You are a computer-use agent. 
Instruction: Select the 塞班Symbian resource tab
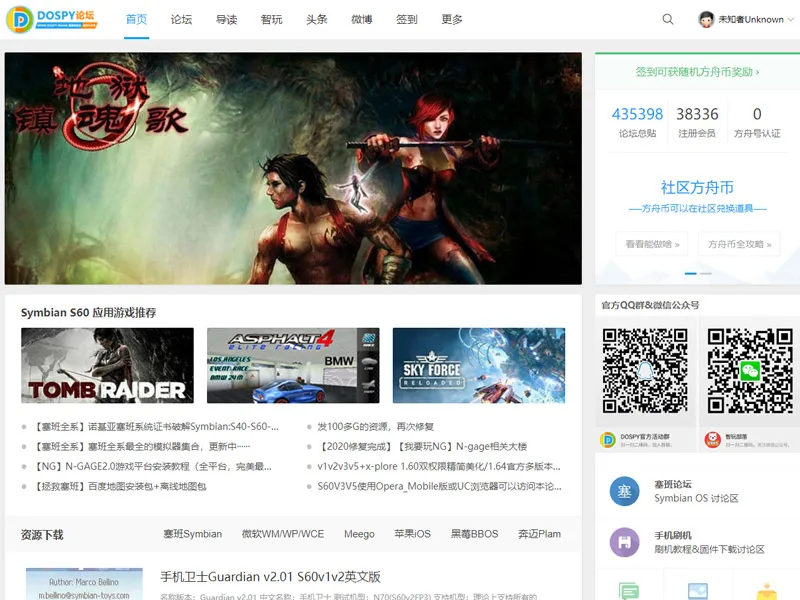192,534
